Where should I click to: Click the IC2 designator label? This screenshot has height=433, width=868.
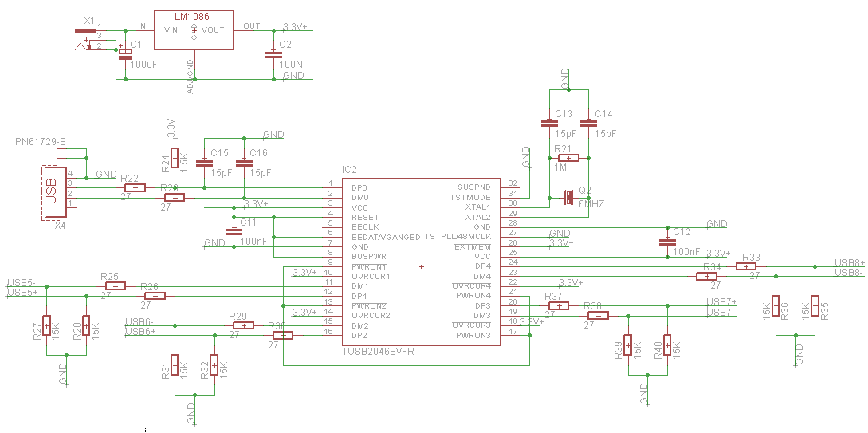pyautogui.click(x=349, y=170)
